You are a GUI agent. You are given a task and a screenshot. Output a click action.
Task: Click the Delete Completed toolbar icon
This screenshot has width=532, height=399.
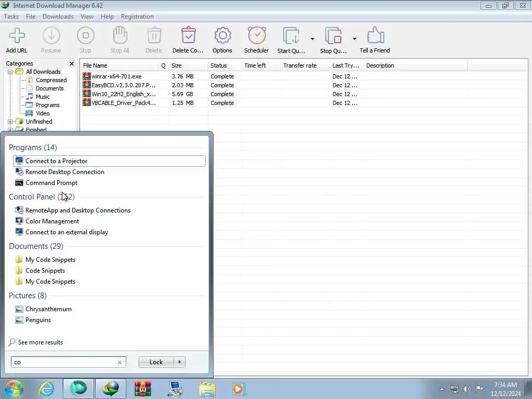pyautogui.click(x=188, y=36)
